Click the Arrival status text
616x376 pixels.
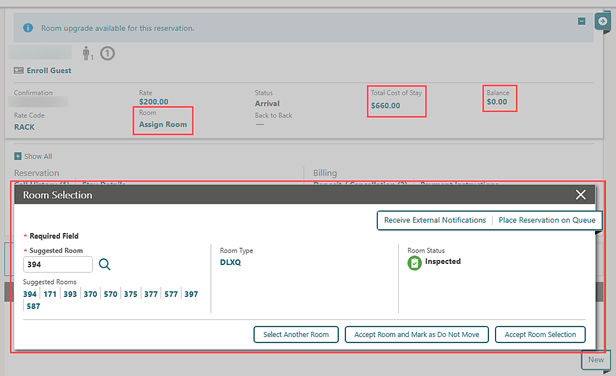[x=267, y=103]
